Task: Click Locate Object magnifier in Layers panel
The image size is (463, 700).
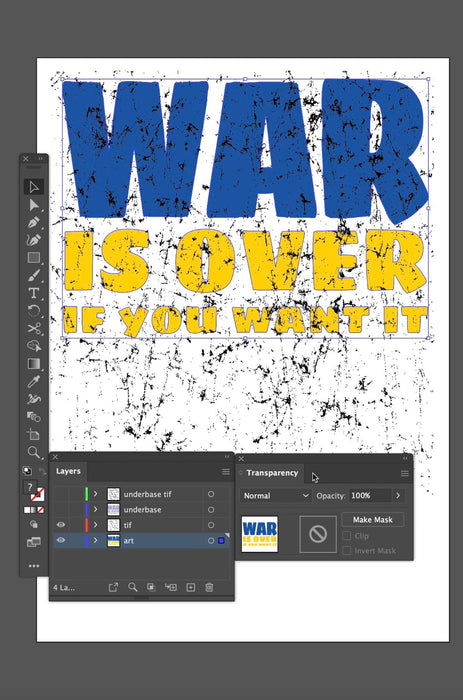Action: (x=133, y=587)
